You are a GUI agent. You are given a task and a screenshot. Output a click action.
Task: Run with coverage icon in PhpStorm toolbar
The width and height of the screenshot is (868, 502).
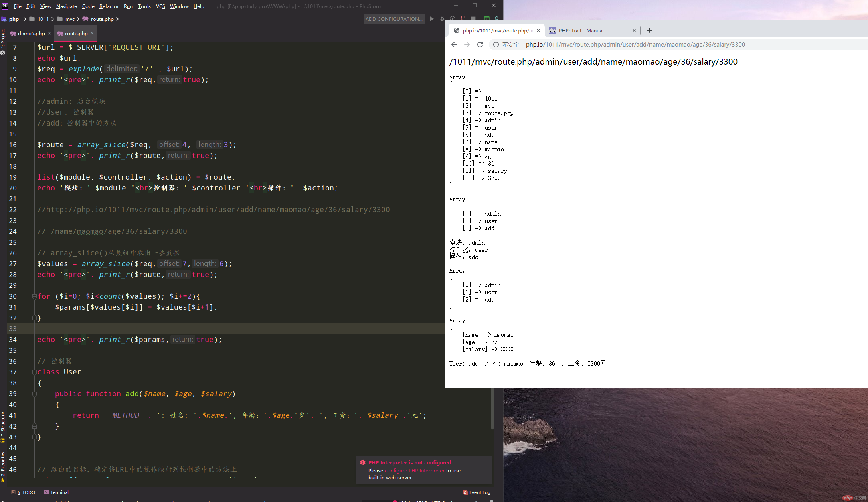tap(453, 19)
